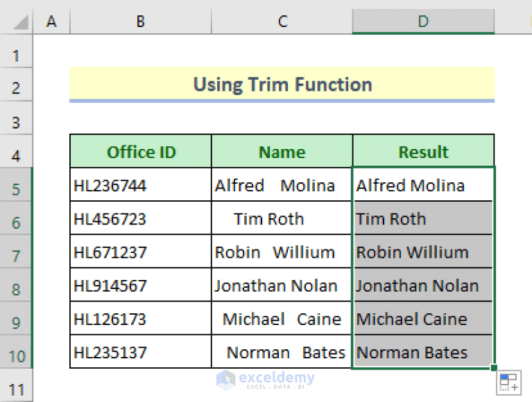532x402 pixels.
Task: Click Result cell 'Robin Willium' in column D
Action: click(423, 252)
